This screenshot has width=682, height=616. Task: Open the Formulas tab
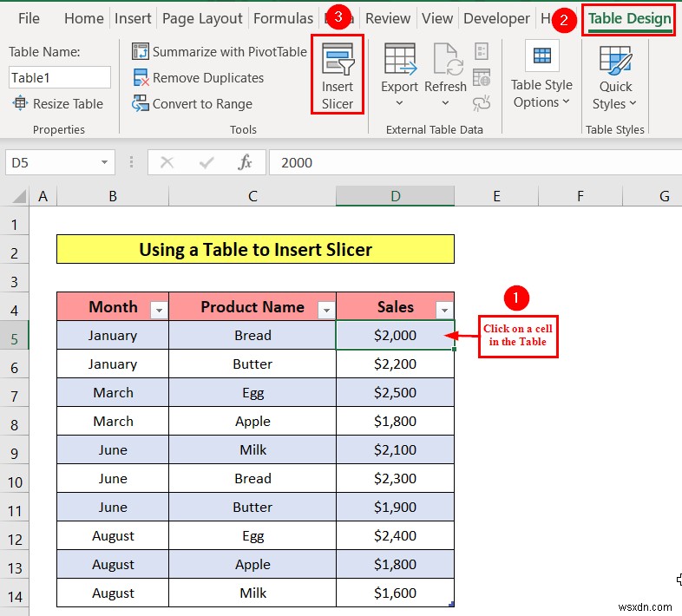(283, 19)
